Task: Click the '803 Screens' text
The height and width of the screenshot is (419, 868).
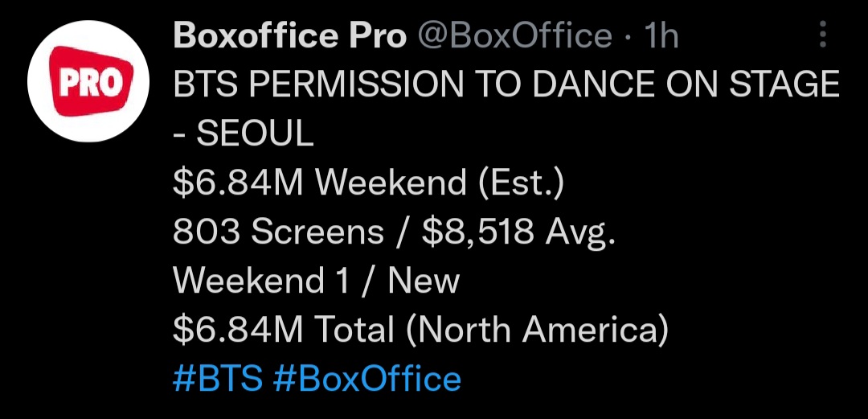Action: (278, 232)
